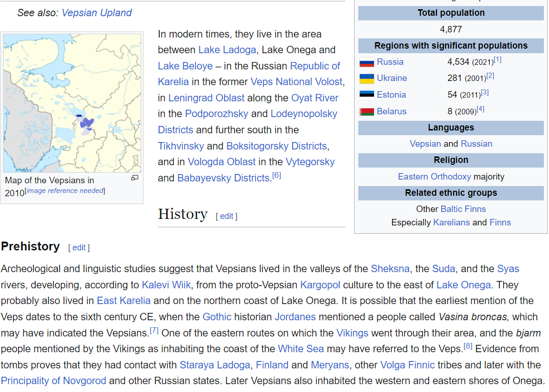Open the Russia link in the infobox
Image resolution: width=549 pixels, height=392 pixels.
pos(390,62)
